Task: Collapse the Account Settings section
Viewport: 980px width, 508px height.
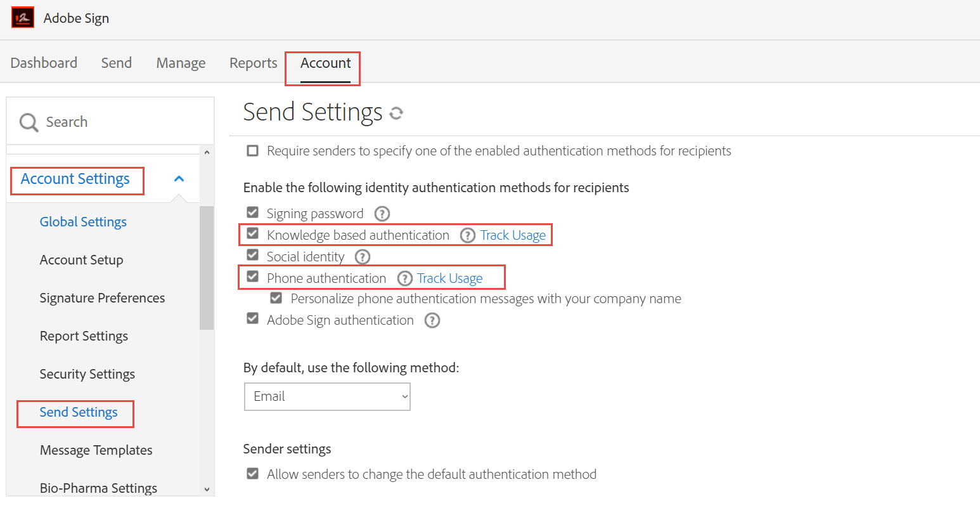Action: point(179,178)
